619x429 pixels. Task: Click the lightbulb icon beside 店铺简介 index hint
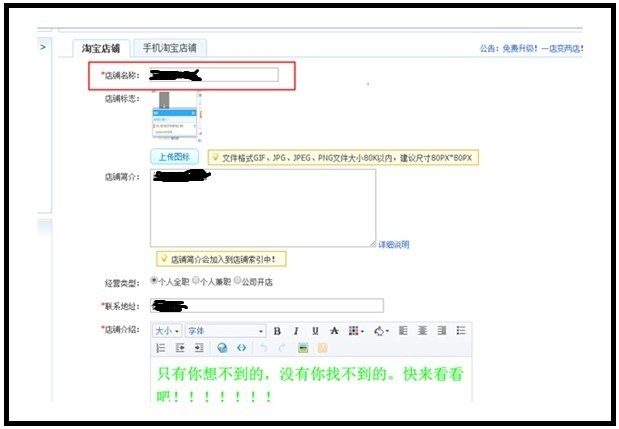click(163, 259)
